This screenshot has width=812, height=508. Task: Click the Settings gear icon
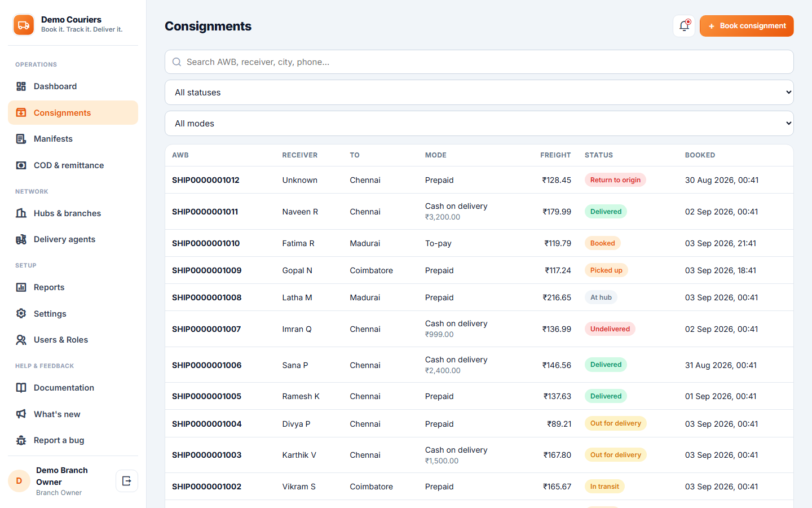click(21, 314)
